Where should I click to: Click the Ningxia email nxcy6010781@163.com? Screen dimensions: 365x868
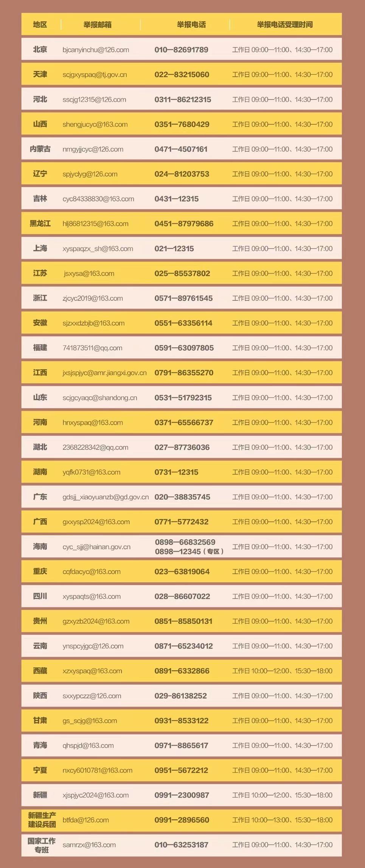coord(97,770)
